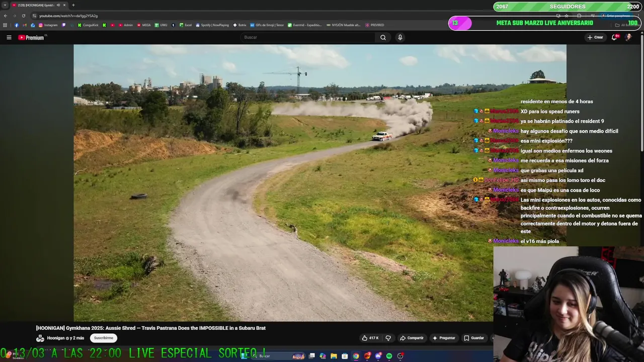Screen dimensions: 644x362
Task: Open the Hoonigan channel avatar
Action: click(x=40, y=338)
